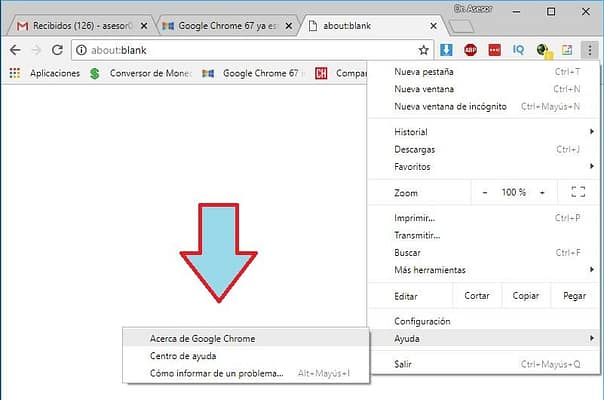604x400 pixels.
Task: Click the Gmail icon on the first tab
Action: pyautogui.click(x=23, y=26)
